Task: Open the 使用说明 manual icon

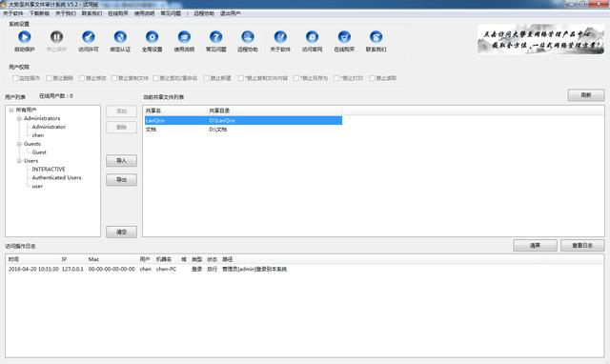Action: coord(184,37)
